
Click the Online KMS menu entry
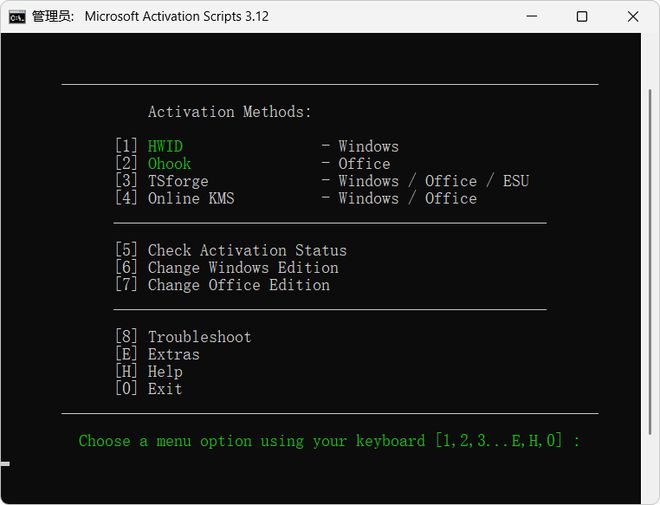pyautogui.click(x=296, y=198)
